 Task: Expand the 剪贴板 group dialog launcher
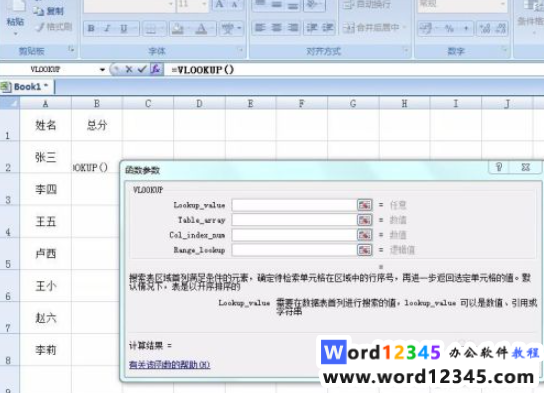71,50
